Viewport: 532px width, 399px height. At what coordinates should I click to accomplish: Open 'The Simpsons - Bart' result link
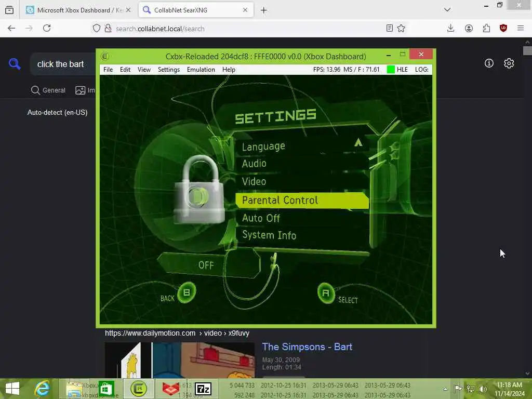(307, 347)
